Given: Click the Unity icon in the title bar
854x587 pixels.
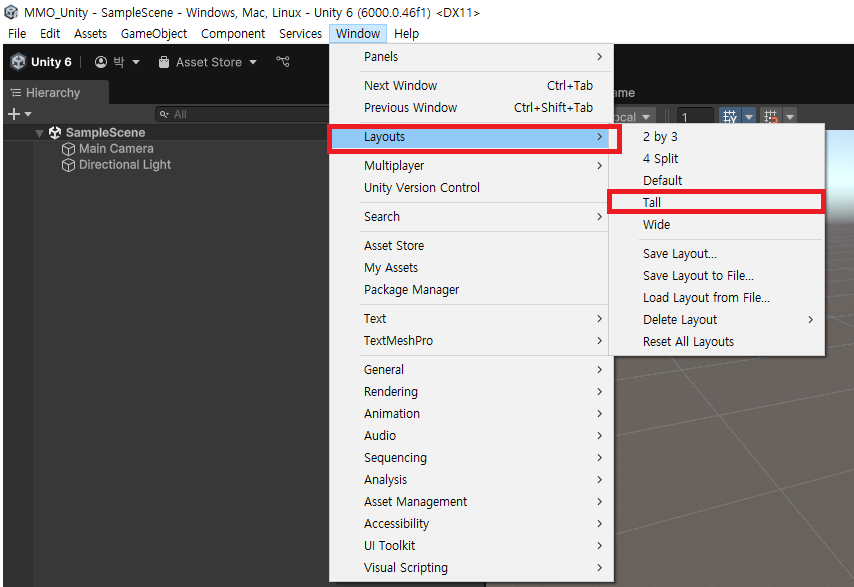Looking at the screenshot, I should (x=11, y=12).
